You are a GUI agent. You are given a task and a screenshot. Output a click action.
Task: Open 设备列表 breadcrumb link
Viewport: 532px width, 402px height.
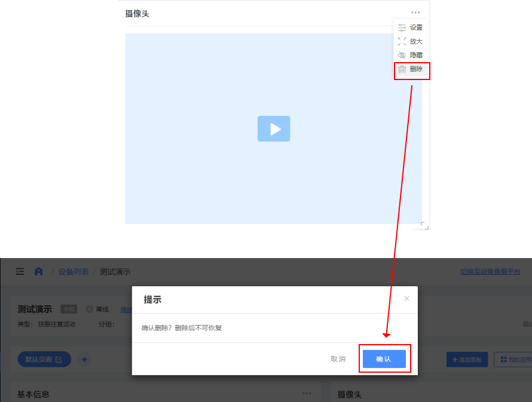tap(74, 272)
